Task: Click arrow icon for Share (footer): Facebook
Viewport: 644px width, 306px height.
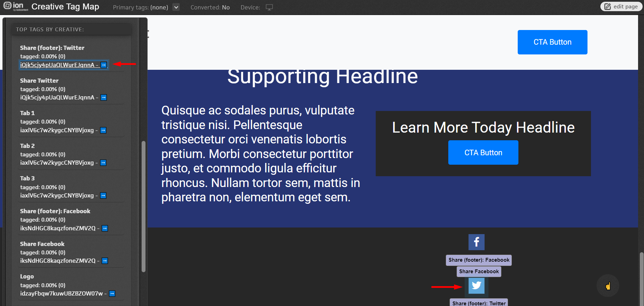Action: [105, 229]
